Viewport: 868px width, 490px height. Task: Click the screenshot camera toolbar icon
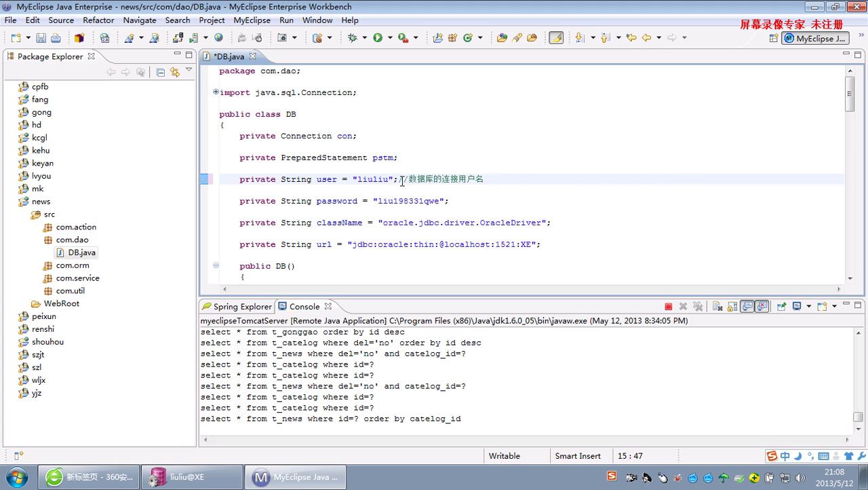pos(282,38)
